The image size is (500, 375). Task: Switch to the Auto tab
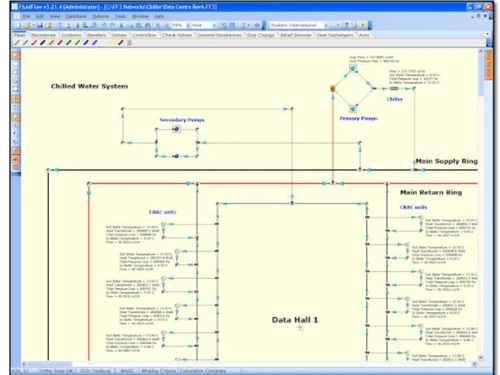[x=364, y=35]
